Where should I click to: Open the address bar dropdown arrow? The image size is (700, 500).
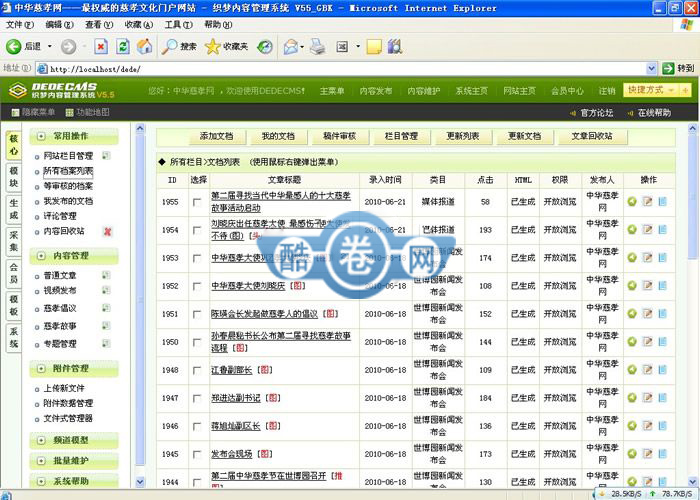click(x=651, y=68)
